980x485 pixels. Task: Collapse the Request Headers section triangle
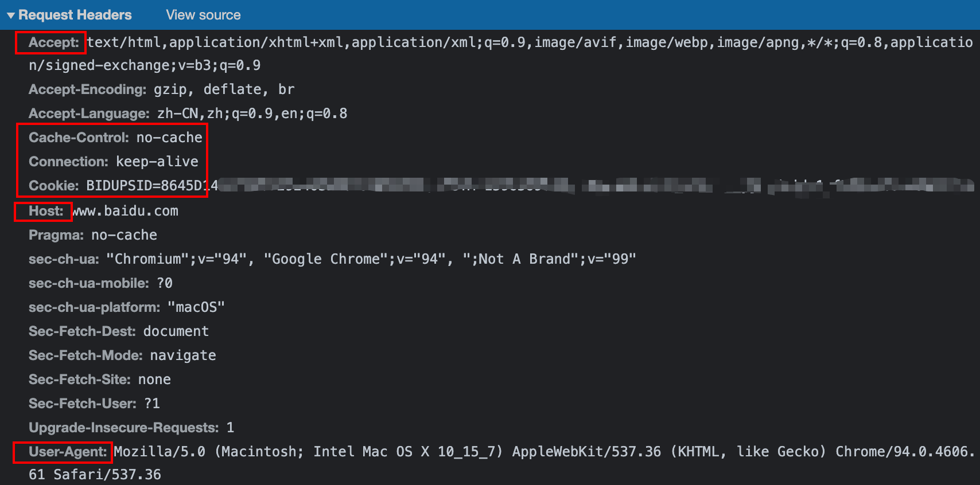[x=11, y=15]
